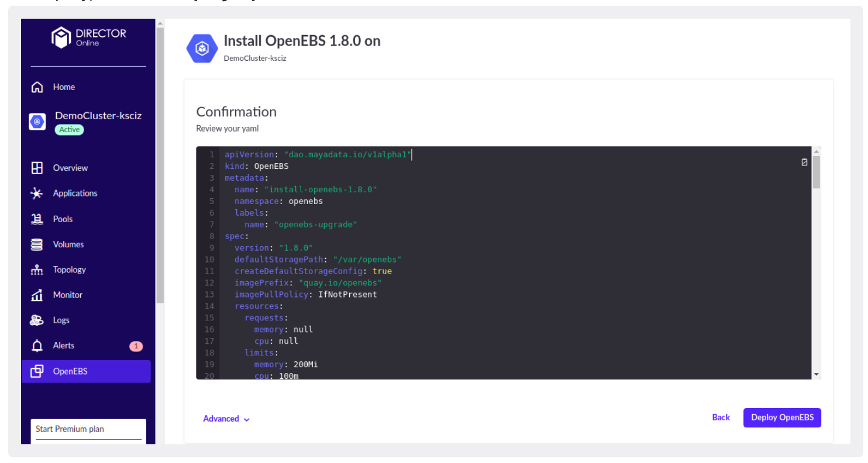Screen dimensions: 868x463
Task: Open the Alerts page
Action: [63, 345]
